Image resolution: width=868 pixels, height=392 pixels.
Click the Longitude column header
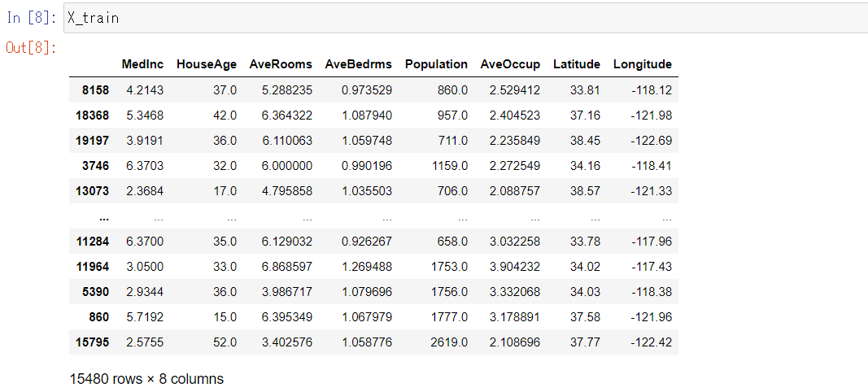(x=642, y=64)
